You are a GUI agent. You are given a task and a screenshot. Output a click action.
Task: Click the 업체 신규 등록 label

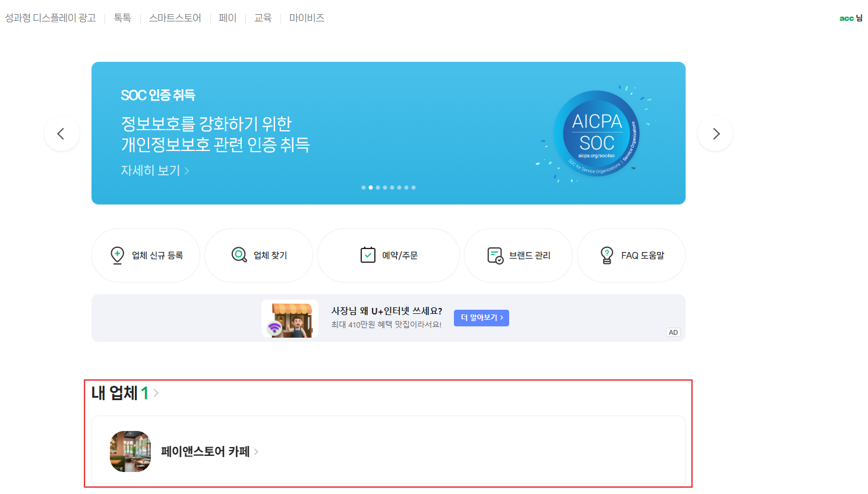[x=157, y=255]
